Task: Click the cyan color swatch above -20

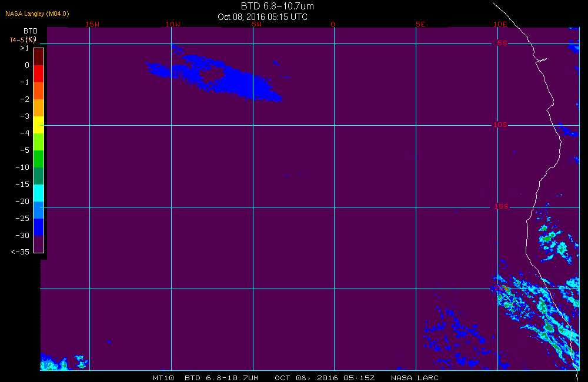Action: coord(39,193)
